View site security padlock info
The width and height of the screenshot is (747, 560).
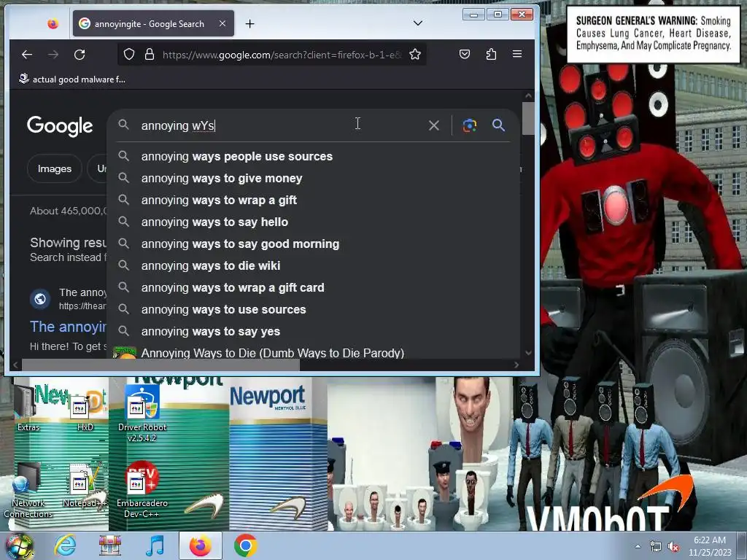pyautogui.click(x=149, y=54)
